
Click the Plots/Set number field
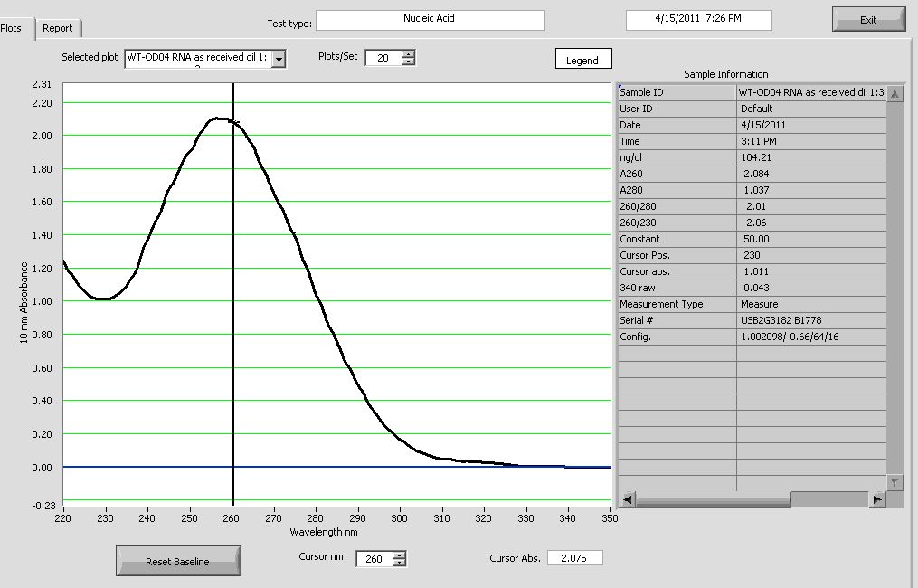[382, 58]
